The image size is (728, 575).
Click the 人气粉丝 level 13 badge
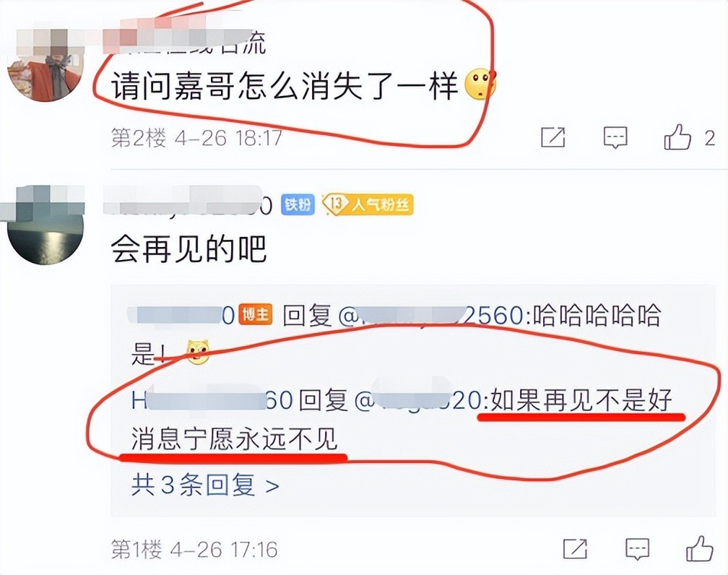368,204
